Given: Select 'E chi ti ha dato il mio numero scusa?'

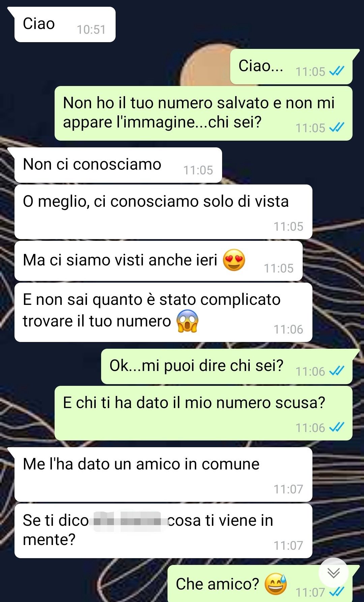Looking at the screenshot, I should point(203,413).
